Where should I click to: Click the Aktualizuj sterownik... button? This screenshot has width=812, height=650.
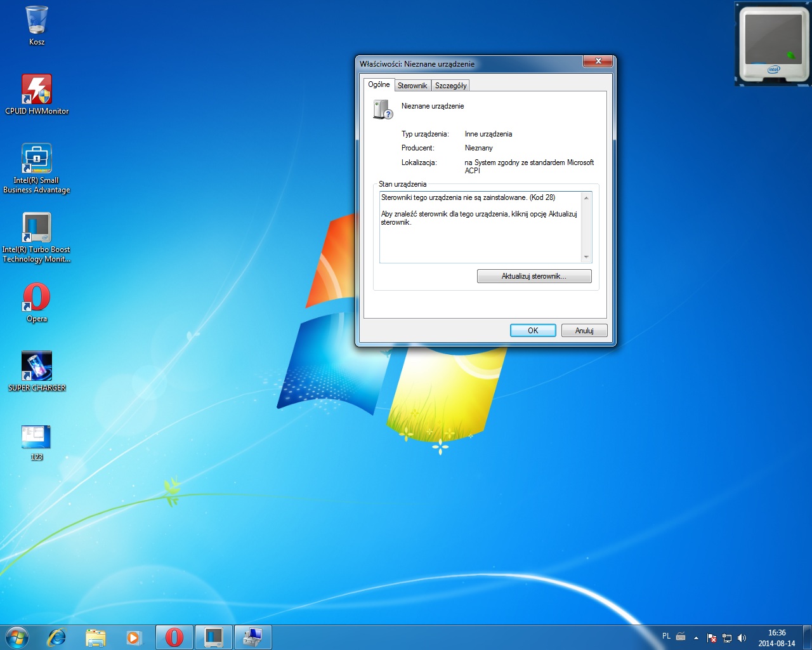[x=534, y=276]
